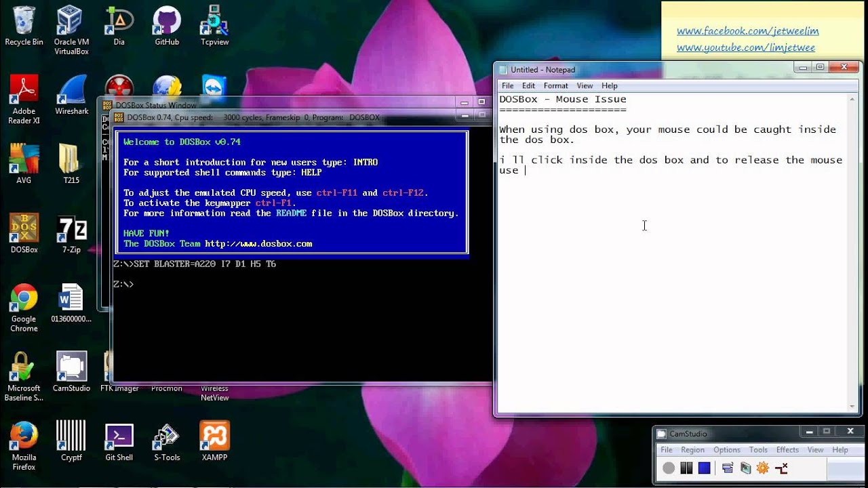Minimize the Notepad window

coord(803,67)
